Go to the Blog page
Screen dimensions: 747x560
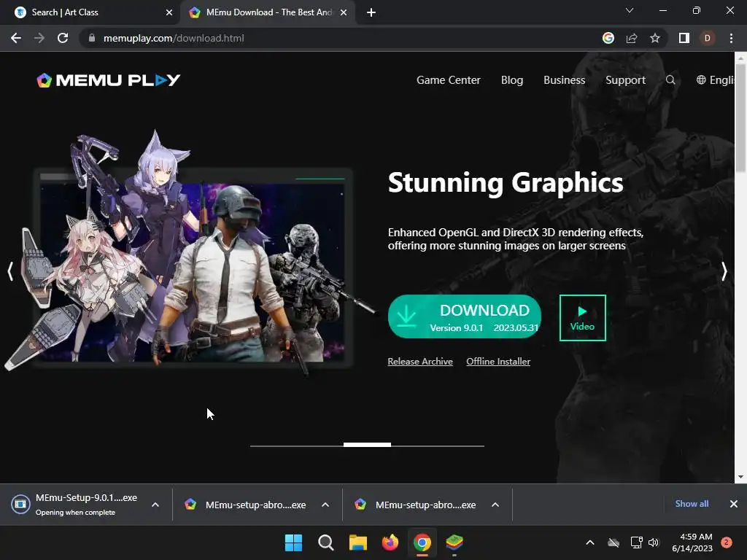click(511, 80)
